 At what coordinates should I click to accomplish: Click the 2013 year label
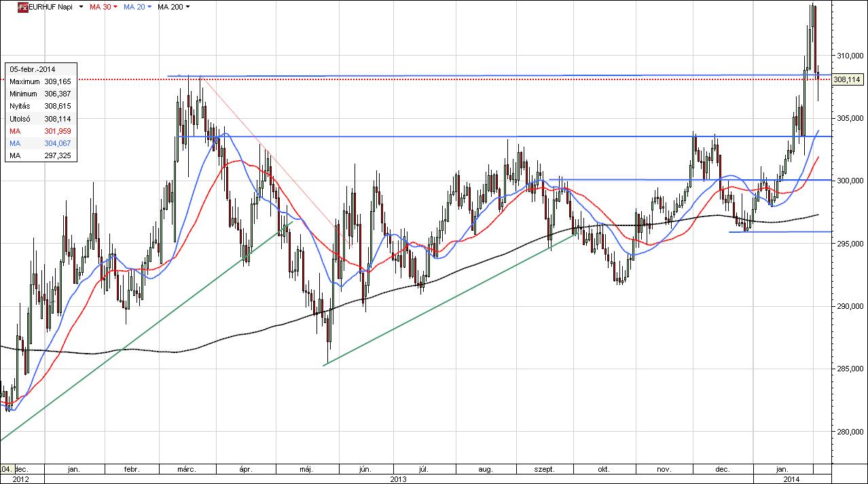point(398,479)
